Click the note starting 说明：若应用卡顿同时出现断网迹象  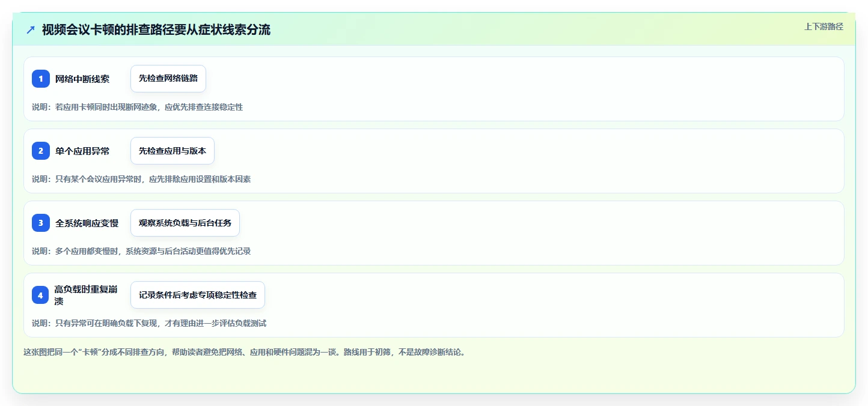pos(138,107)
